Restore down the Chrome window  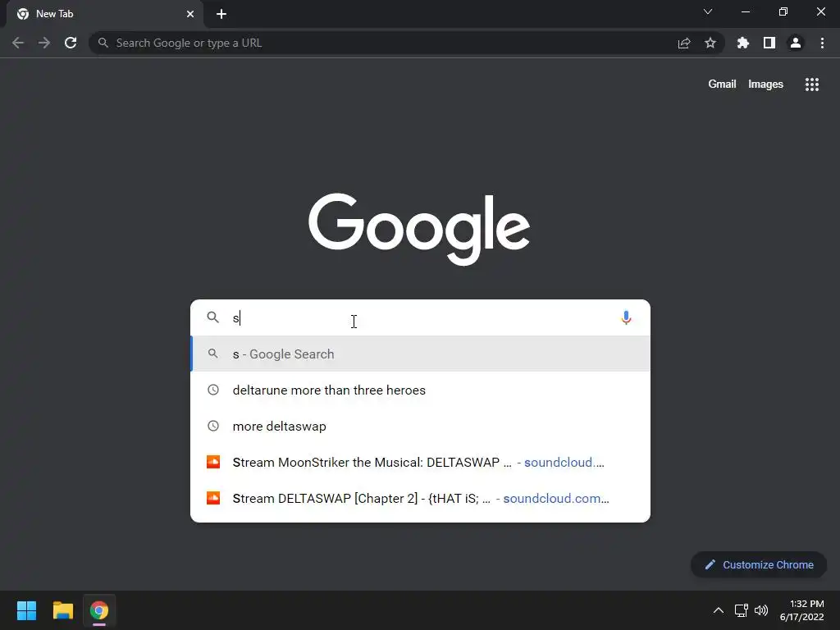click(x=783, y=11)
